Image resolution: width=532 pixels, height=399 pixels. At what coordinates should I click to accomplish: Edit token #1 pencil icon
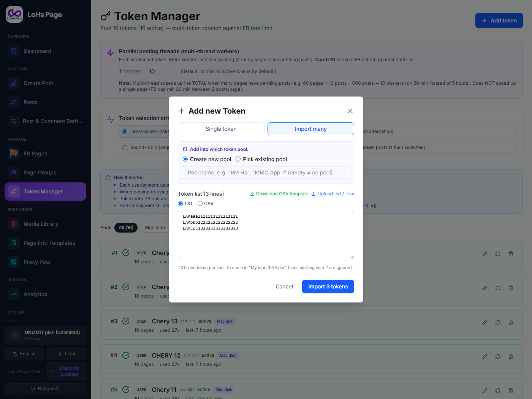pos(485,254)
